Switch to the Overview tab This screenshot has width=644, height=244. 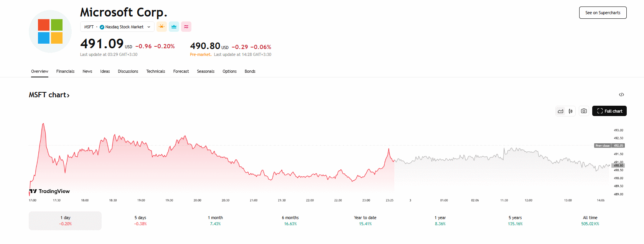click(40, 71)
